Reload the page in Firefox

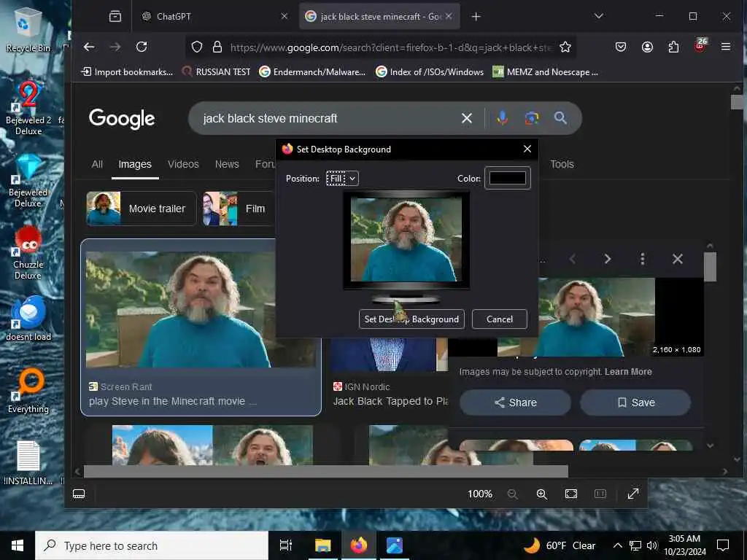pyautogui.click(x=142, y=47)
